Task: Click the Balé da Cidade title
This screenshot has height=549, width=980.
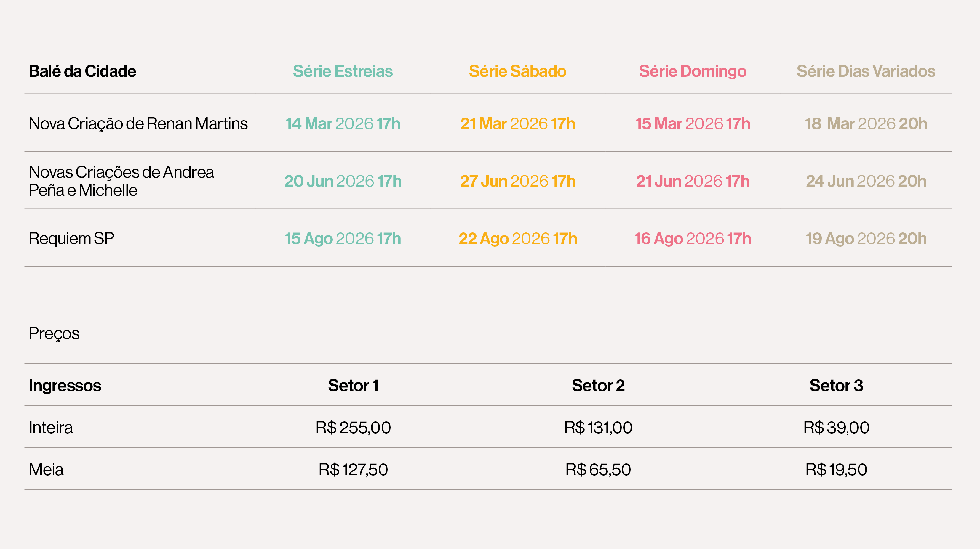Action: pos(82,71)
